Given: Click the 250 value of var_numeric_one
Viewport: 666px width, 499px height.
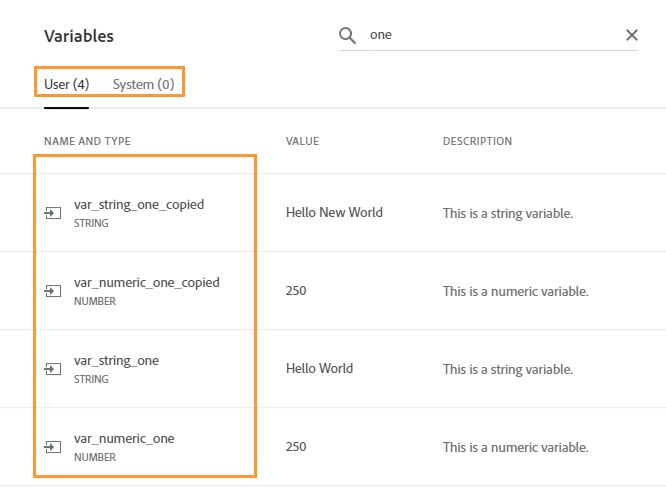Looking at the screenshot, I should tap(296, 446).
